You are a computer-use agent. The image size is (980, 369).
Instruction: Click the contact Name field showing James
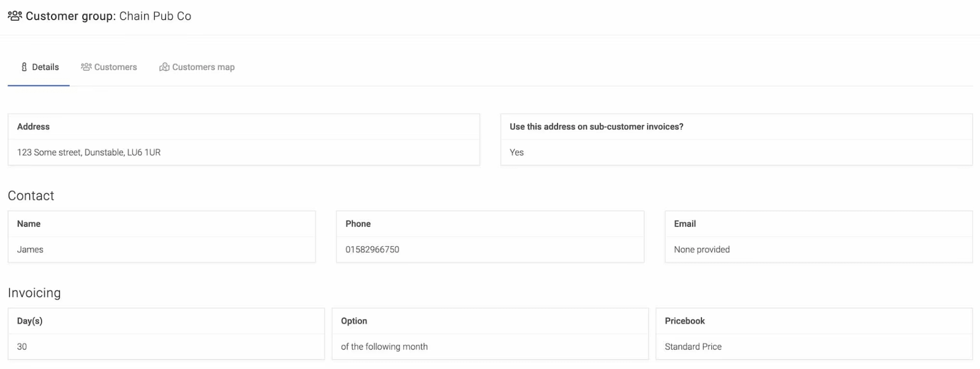click(x=29, y=249)
